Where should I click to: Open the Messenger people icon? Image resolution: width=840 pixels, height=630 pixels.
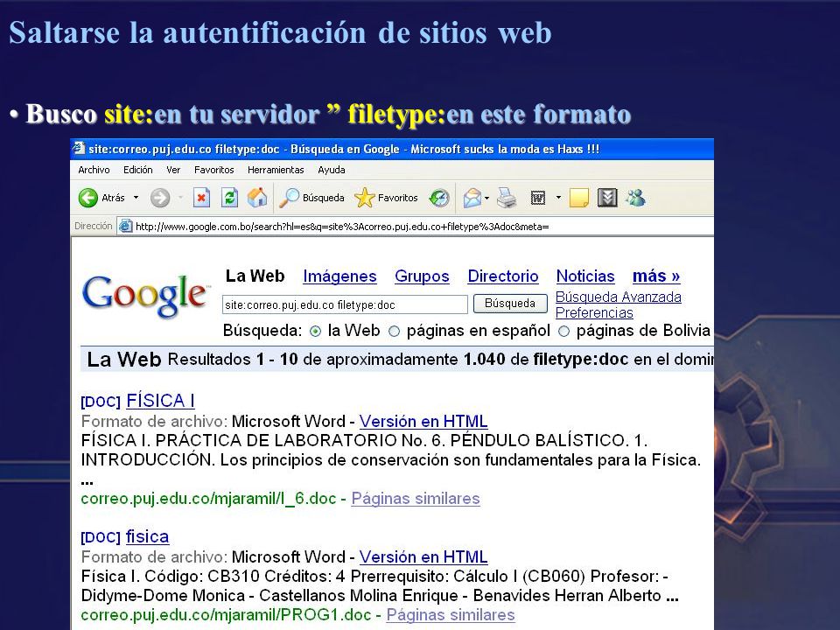(636, 198)
